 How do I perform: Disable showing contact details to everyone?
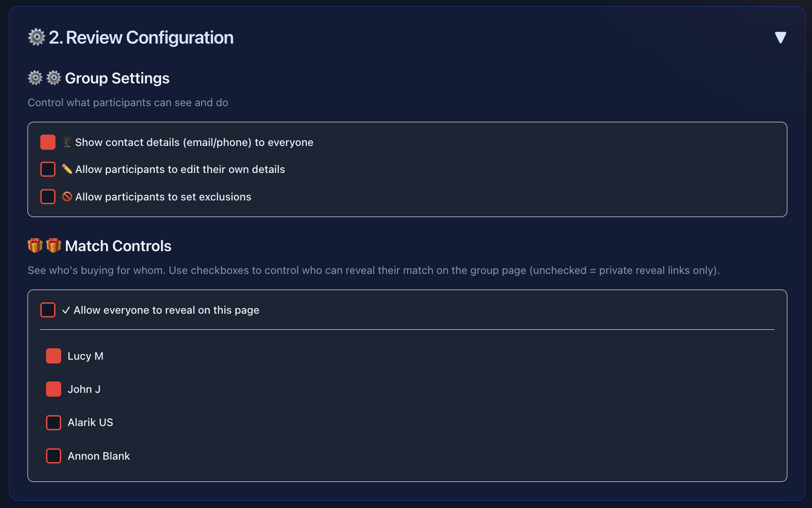[x=47, y=142]
